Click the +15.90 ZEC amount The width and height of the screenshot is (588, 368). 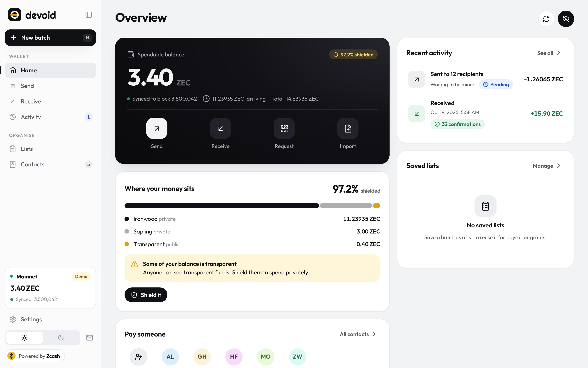pyautogui.click(x=547, y=114)
